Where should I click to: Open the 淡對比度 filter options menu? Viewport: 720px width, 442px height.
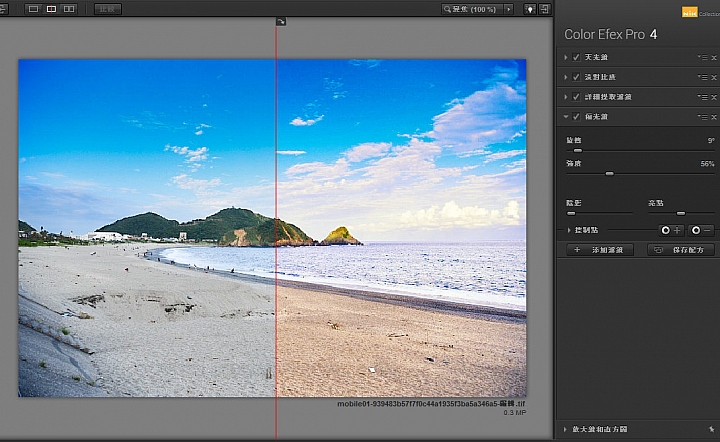coord(703,77)
